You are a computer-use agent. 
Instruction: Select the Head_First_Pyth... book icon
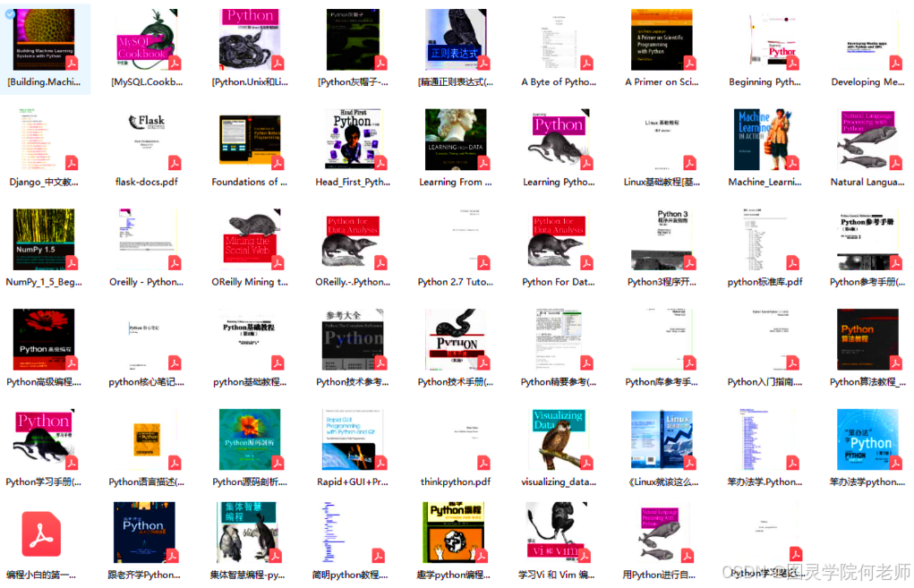click(353, 140)
